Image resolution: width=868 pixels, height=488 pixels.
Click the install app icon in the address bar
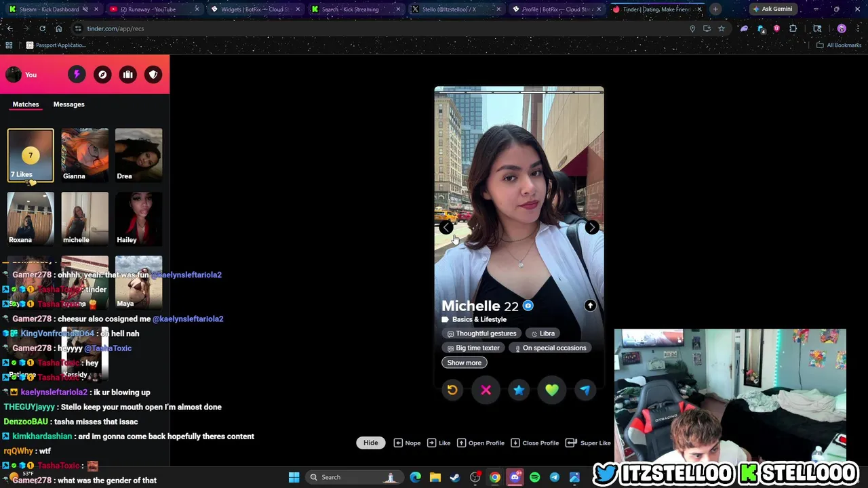point(707,28)
